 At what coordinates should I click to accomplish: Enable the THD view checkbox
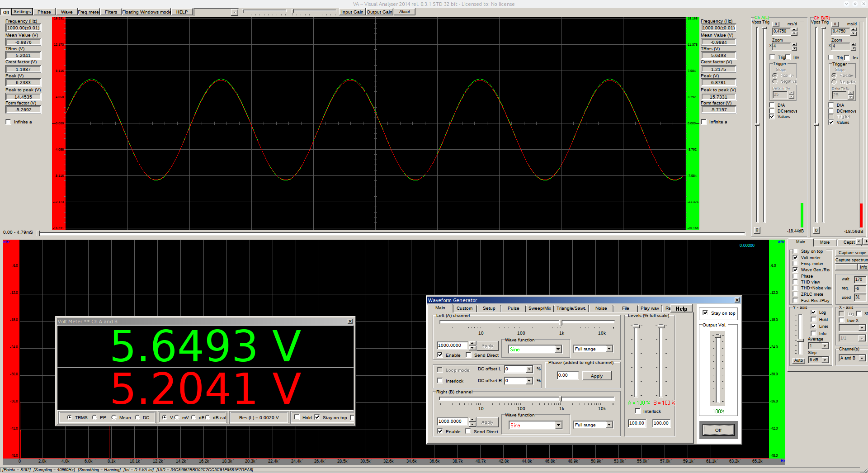pos(796,282)
